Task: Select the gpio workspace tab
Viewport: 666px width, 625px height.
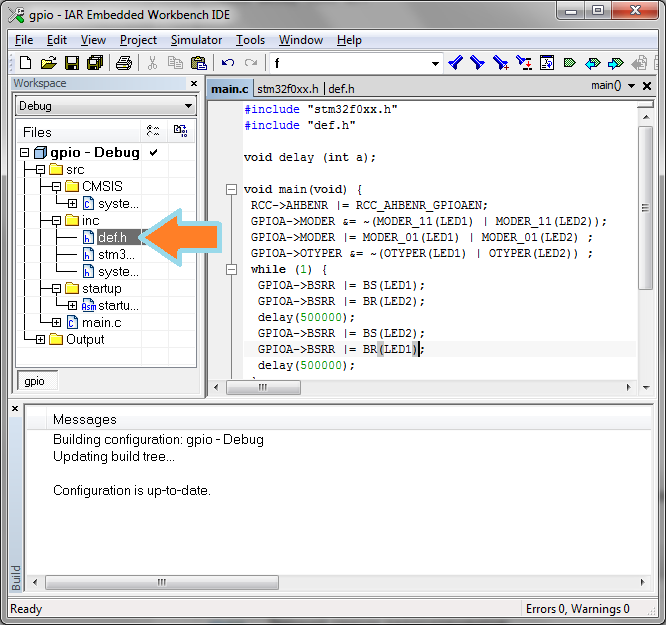Action: 35,381
